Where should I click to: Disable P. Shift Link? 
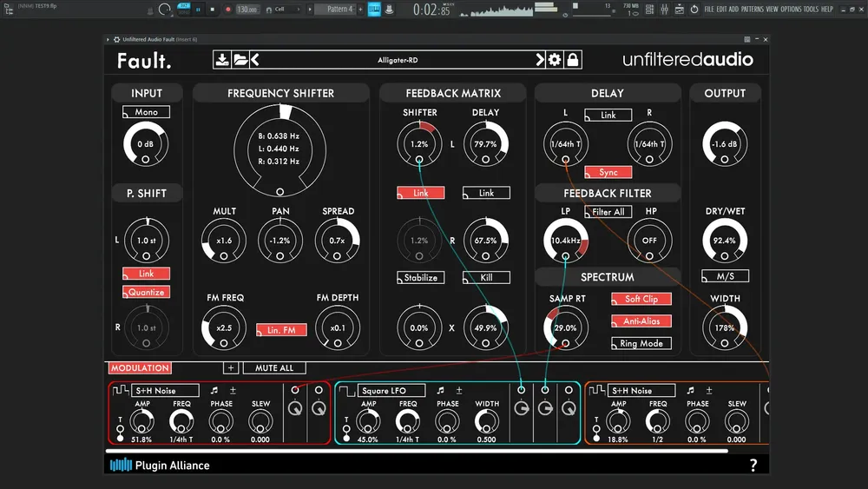146,274
